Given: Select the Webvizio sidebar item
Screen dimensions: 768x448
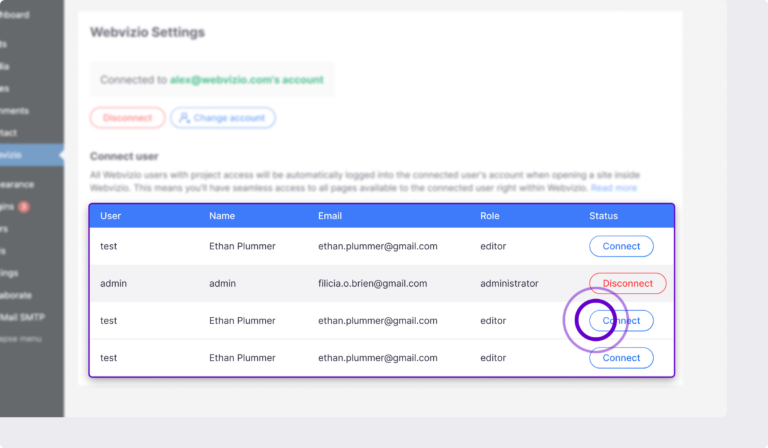Looking at the screenshot, I should coord(12,155).
